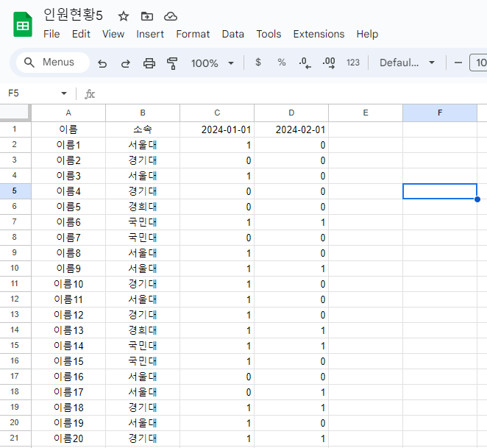
Task: Click the 2024-02-01 header cell
Action: click(x=291, y=129)
